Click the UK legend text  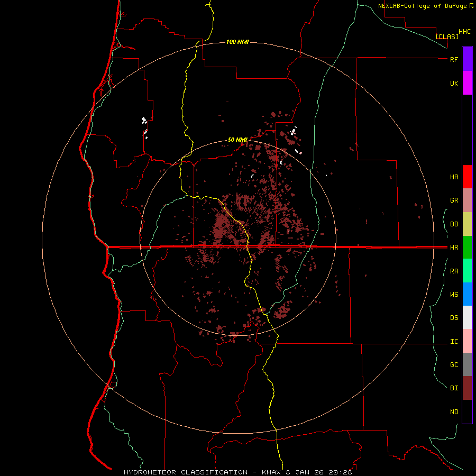(x=454, y=84)
